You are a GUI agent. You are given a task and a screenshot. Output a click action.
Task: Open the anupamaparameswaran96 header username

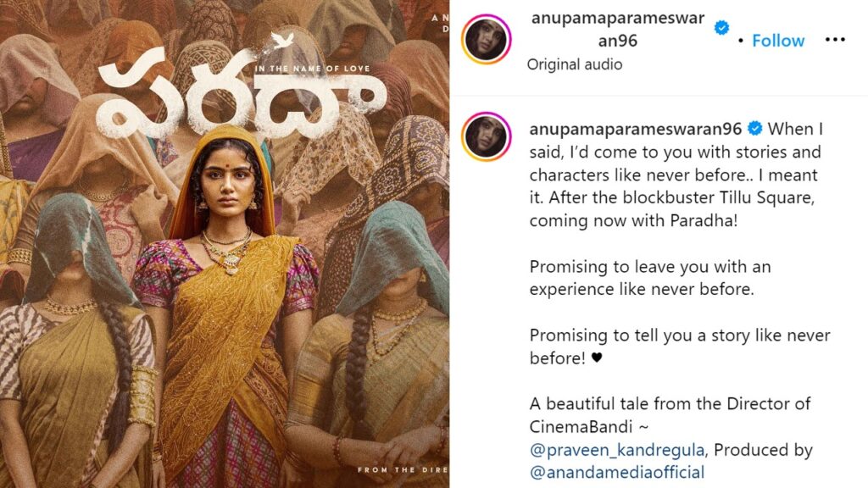618,30
